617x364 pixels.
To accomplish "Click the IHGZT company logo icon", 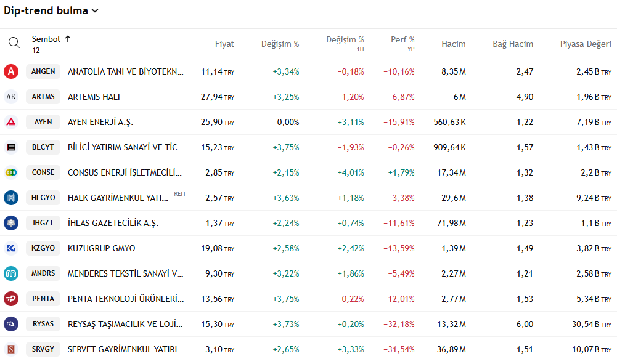I will 11,223.
